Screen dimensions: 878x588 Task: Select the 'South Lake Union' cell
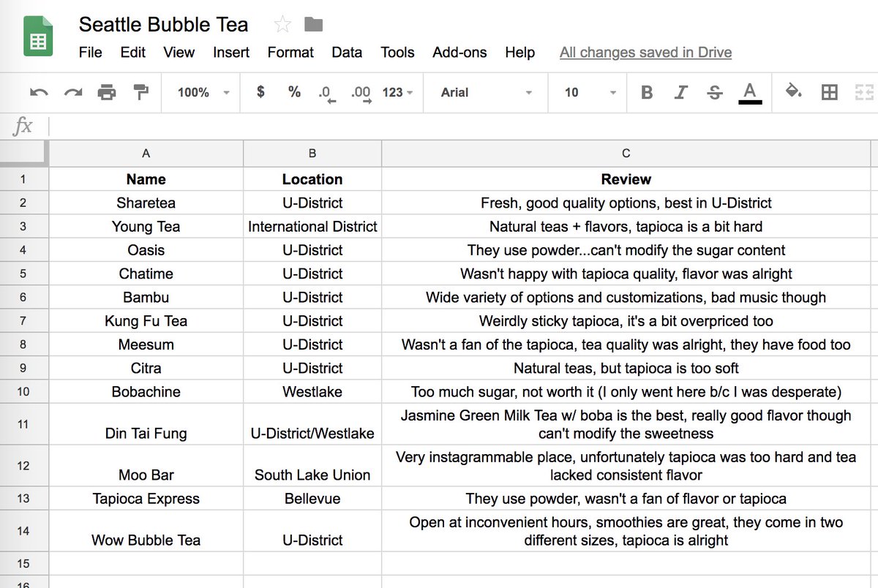pyautogui.click(x=312, y=466)
